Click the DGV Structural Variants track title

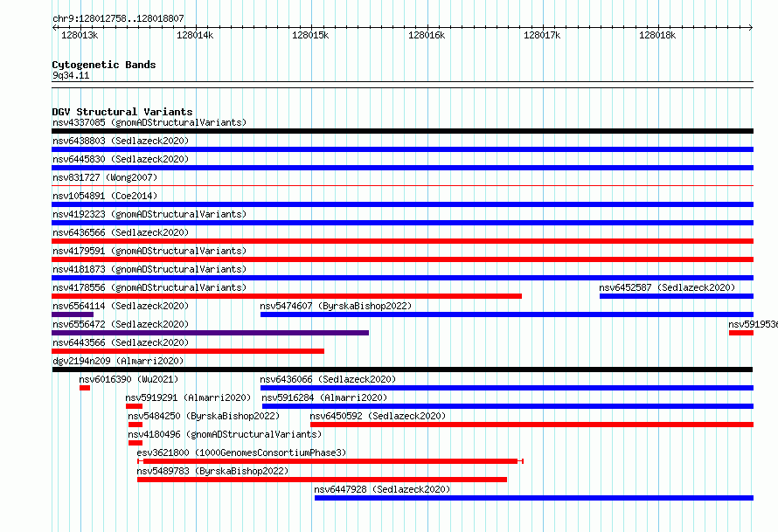click(122, 112)
